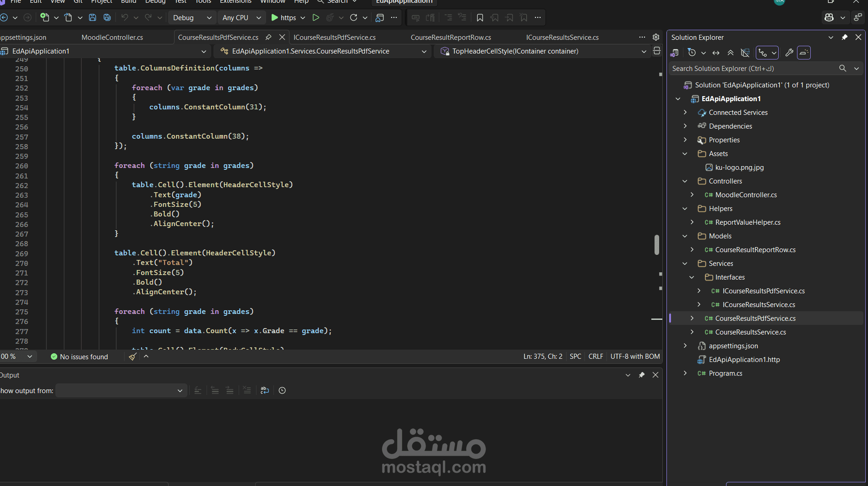Click the CRLF line ending indicator
This screenshot has width=868, height=486.
595,356
